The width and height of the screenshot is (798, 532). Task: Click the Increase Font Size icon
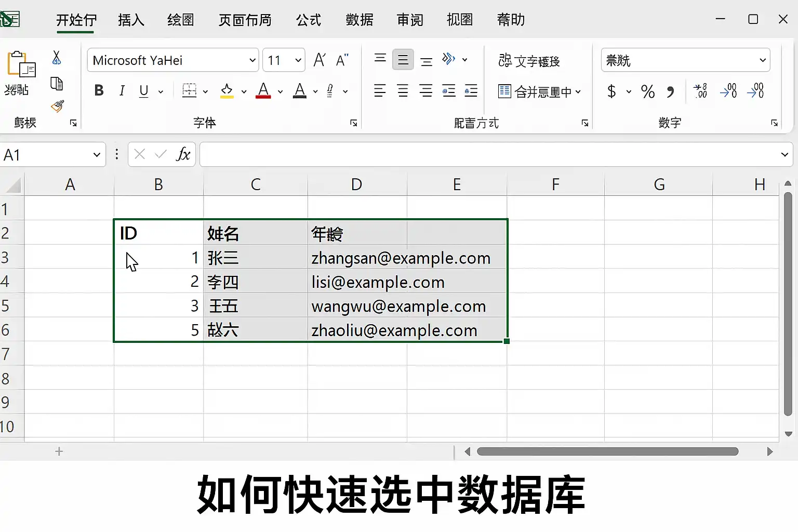(x=320, y=60)
